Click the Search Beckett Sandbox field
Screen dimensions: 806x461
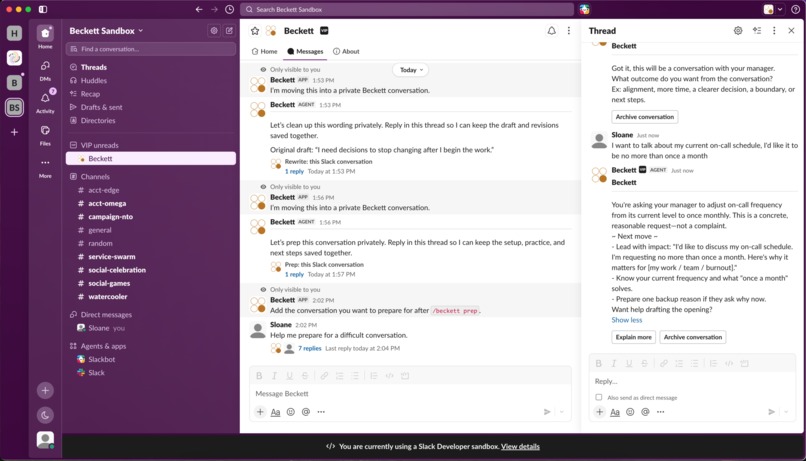coord(407,9)
